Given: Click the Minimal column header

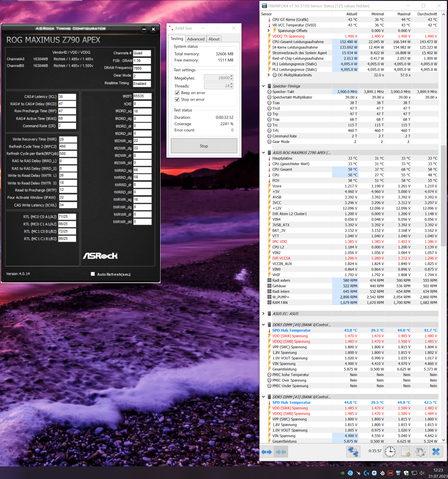Looking at the screenshot, I should [x=372, y=14].
